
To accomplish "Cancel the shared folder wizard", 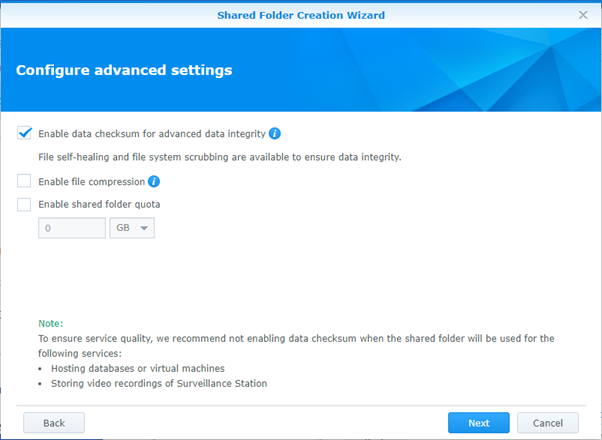I will pyautogui.click(x=547, y=423).
